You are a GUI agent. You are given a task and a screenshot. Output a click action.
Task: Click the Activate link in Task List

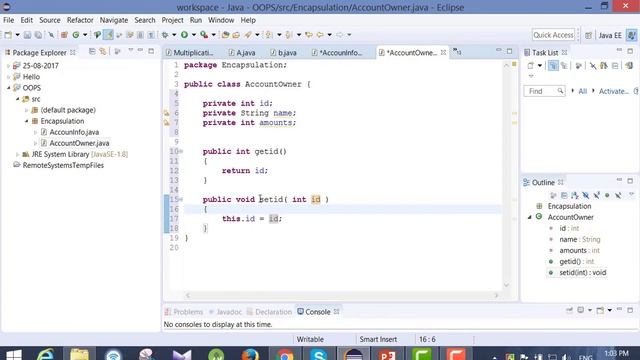coord(613,91)
